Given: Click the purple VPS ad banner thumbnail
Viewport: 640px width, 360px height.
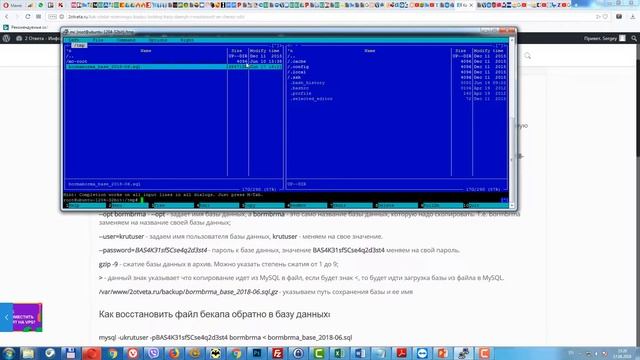Looking at the screenshot, I should (x=28, y=317).
